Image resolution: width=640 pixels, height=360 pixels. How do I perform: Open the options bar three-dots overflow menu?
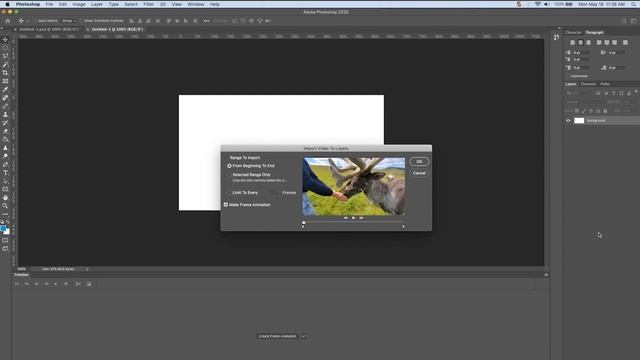coord(207,20)
